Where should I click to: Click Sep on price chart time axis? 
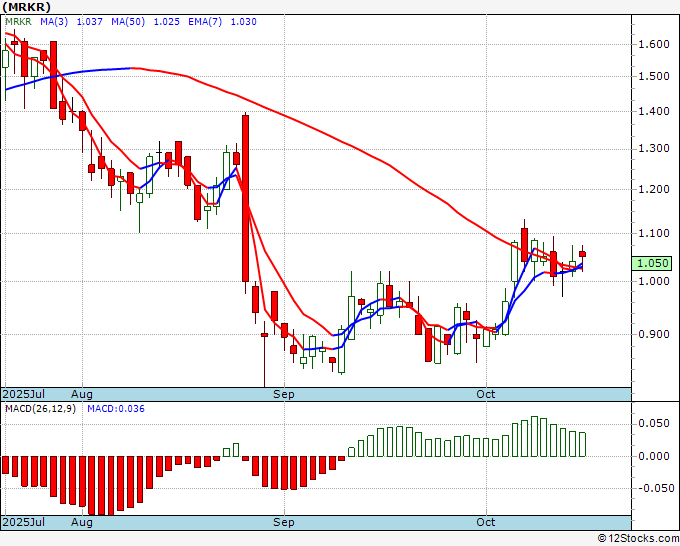[284, 394]
